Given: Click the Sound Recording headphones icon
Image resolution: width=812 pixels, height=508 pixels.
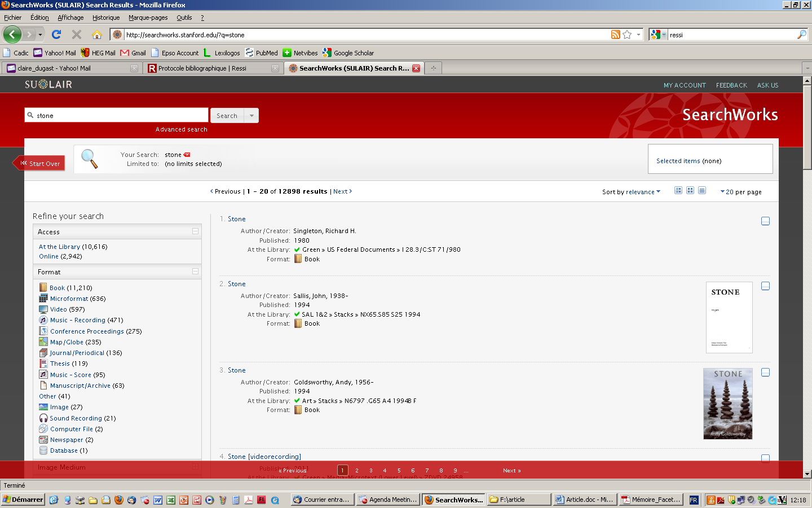Looking at the screenshot, I should coord(43,418).
